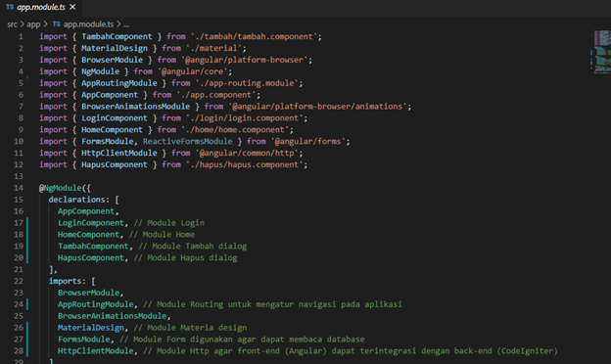611x364 pixels.
Task: Click the declarations: property key
Action: coord(79,200)
